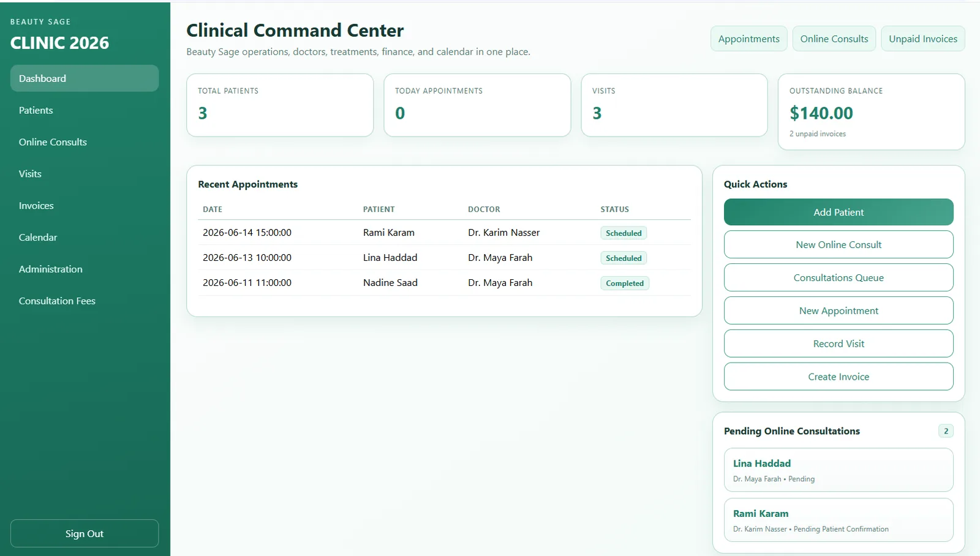The width and height of the screenshot is (980, 556).
Task: Click the "2 unpaid invoices" text
Action: click(818, 133)
